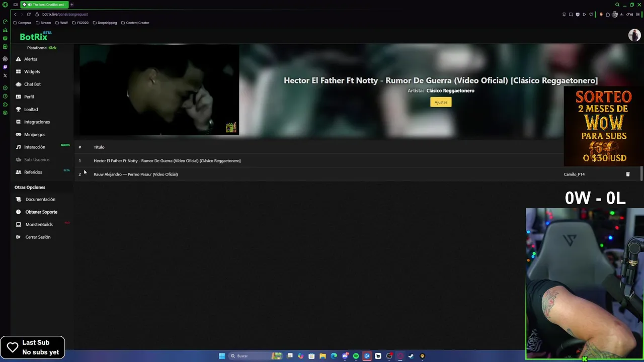Click the Sub-Usuarios sidebar entry

(36, 159)
